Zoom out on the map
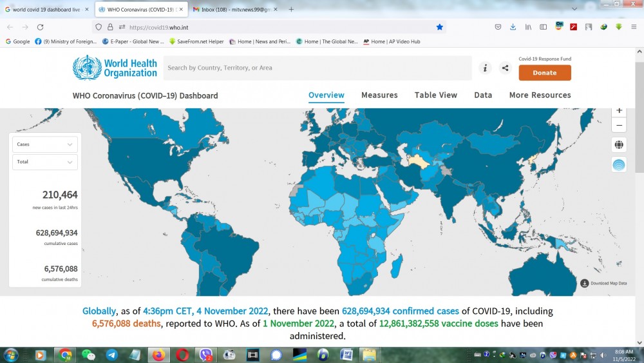The width and height of the screenshot is (644, 363). [x=619, y=125]
